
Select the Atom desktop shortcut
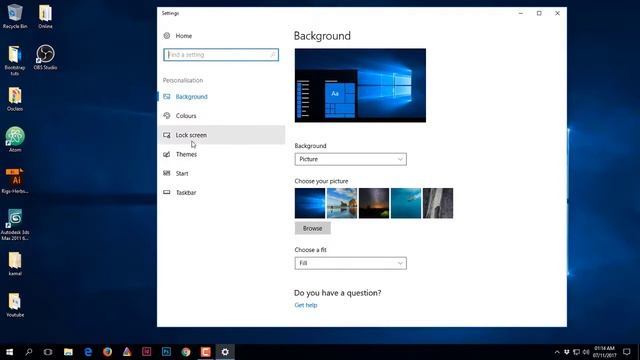click(15, 140)
